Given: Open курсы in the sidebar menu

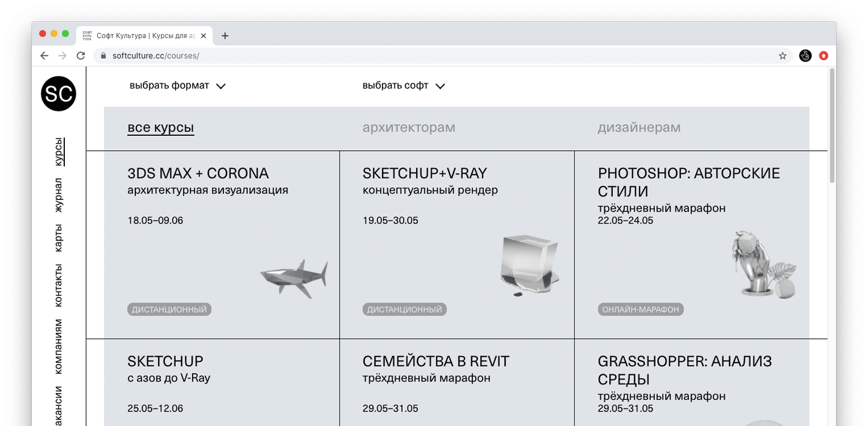Looking at the screenshot, I should pos(59,151).
